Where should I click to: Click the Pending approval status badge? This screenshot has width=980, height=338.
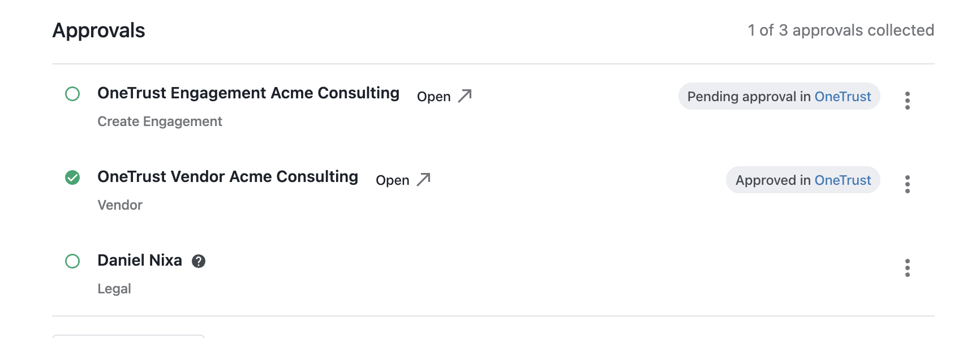(779, 96)
